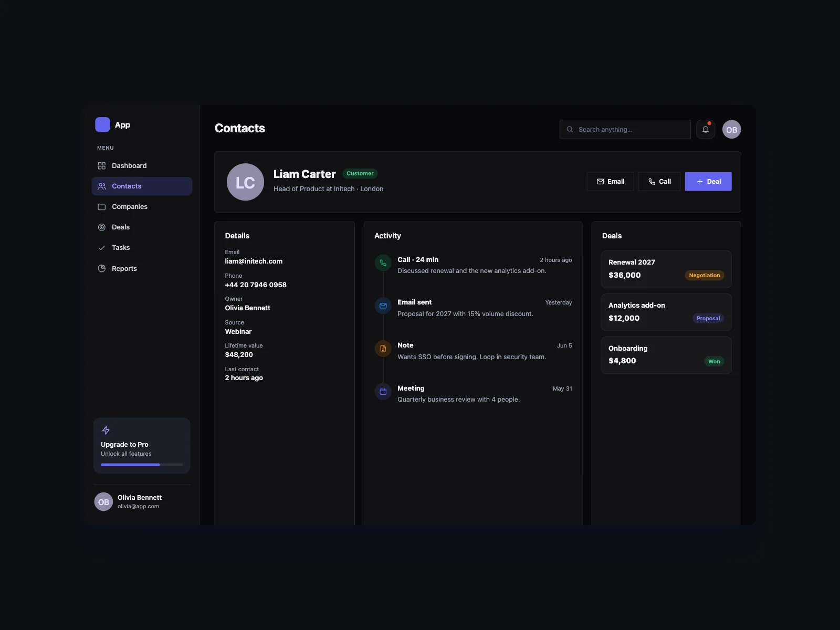The width and height of the screenshot is (840, 630).
Task: Open Tasks in the sidebar
Action: coord(142,248)
